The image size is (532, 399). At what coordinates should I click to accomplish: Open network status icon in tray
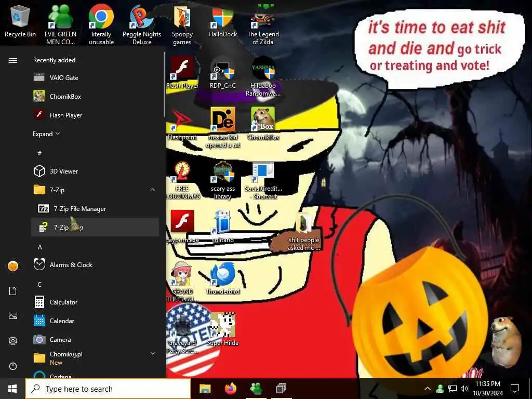click(x=453, y=389)
